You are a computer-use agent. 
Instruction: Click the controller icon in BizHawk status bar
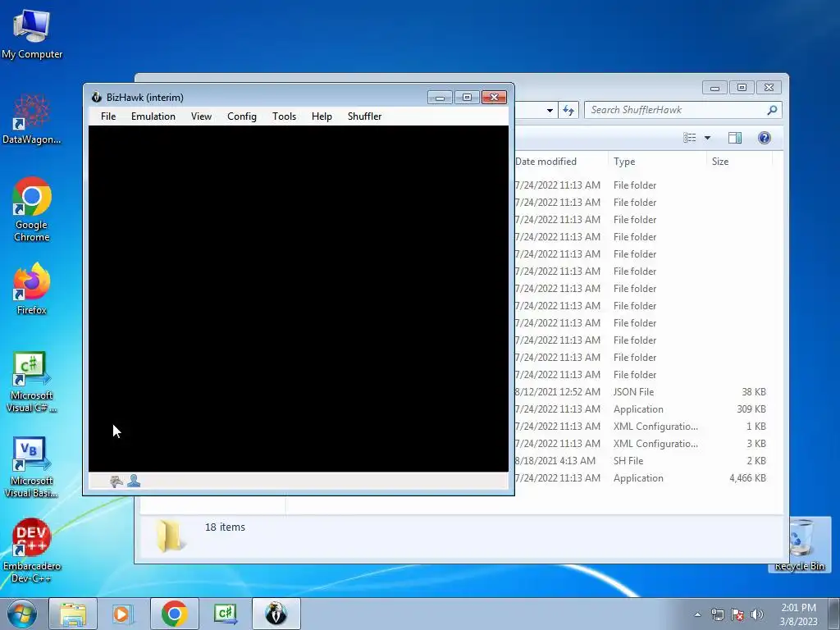tap(116, 481)
